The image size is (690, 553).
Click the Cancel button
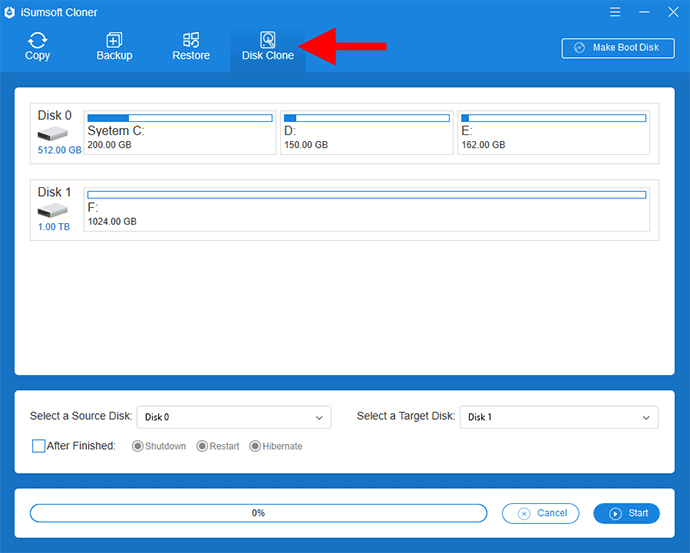(x=541, y=513)
